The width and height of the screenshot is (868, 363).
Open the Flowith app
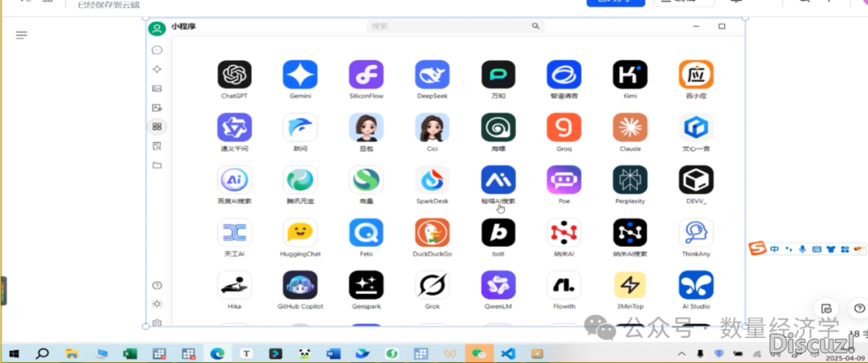point(564,285)
